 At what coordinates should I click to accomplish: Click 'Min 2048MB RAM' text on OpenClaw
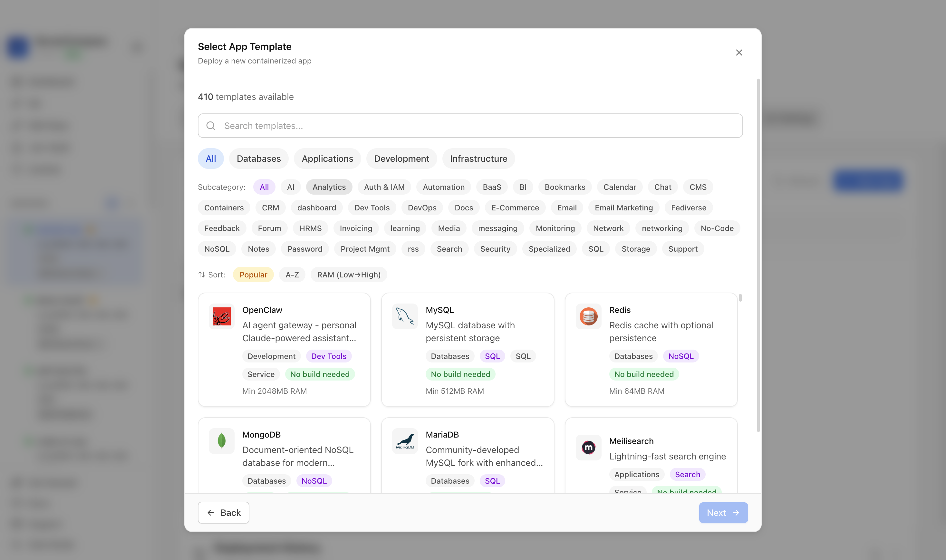tap(274, 391)
